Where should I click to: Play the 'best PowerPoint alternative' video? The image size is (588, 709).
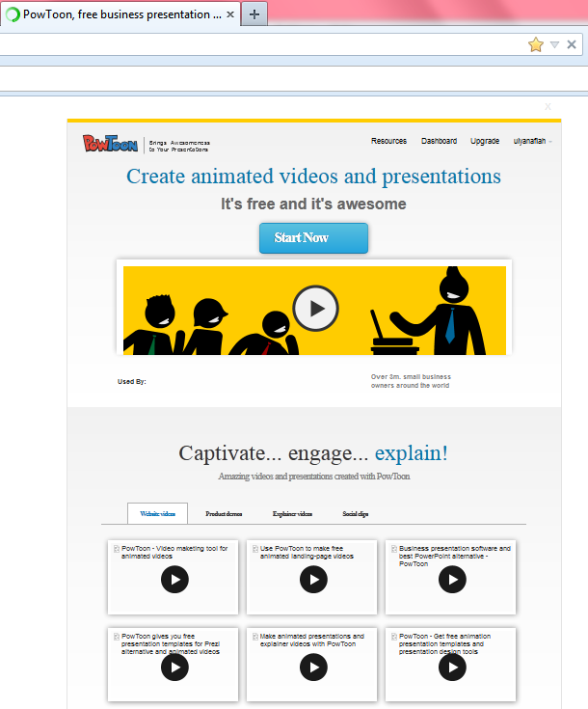[x=452, y=580]
